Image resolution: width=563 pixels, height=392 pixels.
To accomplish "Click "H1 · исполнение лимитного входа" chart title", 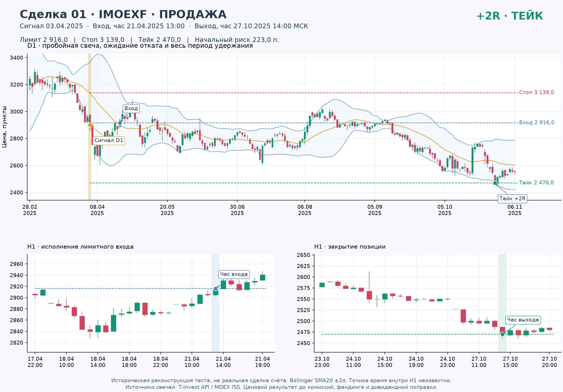I will pyautogui.click(x=80, y=247).
